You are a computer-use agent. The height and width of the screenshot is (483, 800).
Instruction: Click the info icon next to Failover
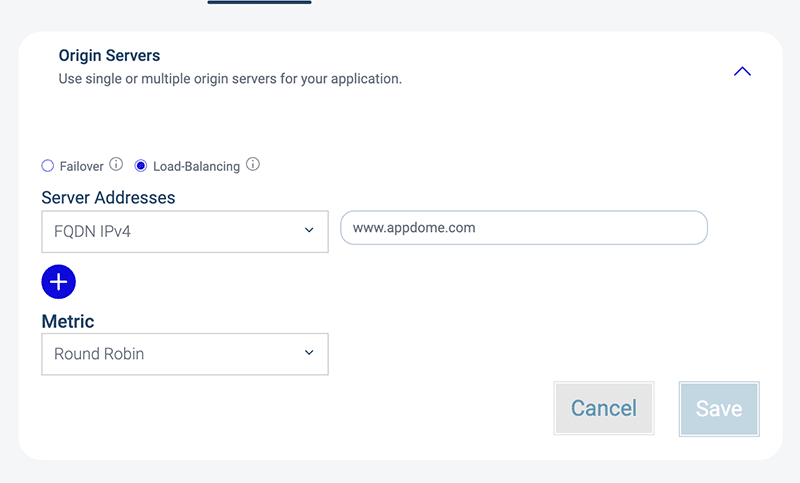pyautogui.click(x=116, y=165)
